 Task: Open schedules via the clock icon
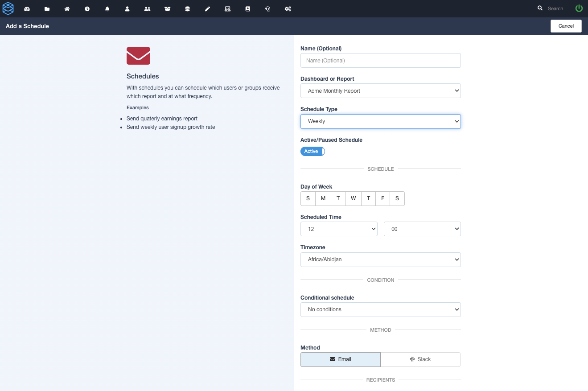point(87,8)
